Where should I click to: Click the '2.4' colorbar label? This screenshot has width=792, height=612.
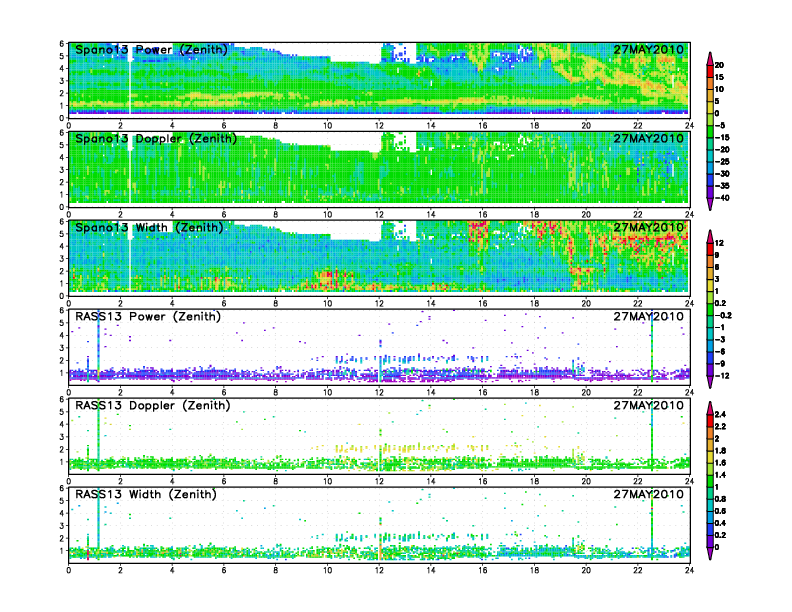point(720,414)
